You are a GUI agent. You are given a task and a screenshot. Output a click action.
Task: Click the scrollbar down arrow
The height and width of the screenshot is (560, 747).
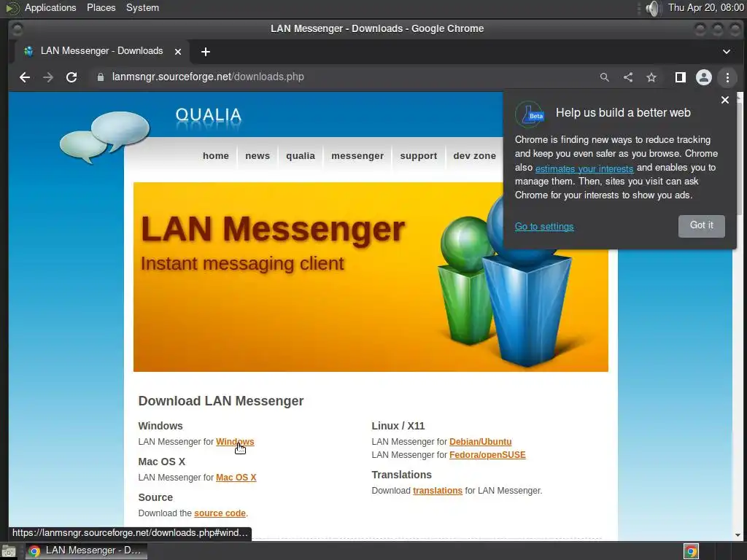[738, 535]
